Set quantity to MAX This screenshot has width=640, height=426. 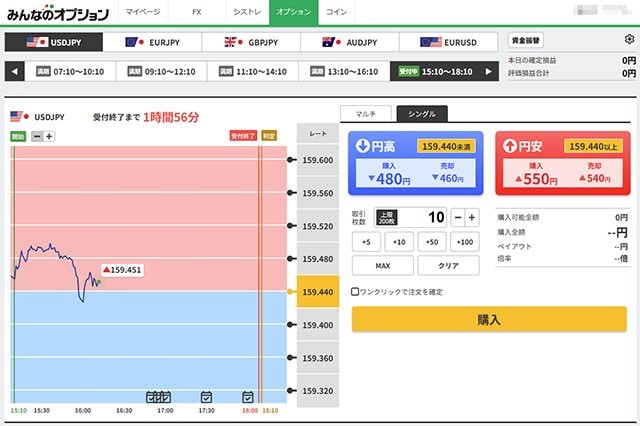383,266
